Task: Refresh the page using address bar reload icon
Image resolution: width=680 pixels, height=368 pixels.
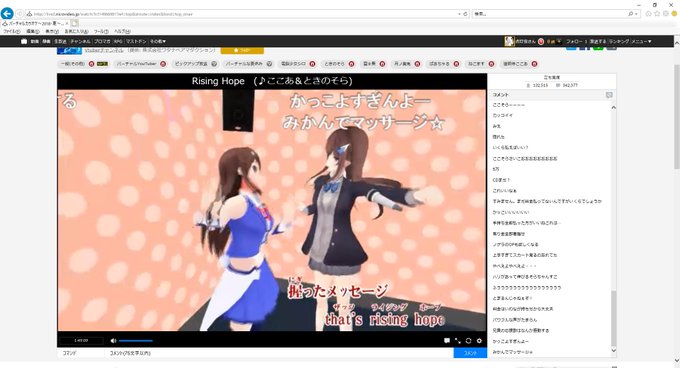Action: 465,14
